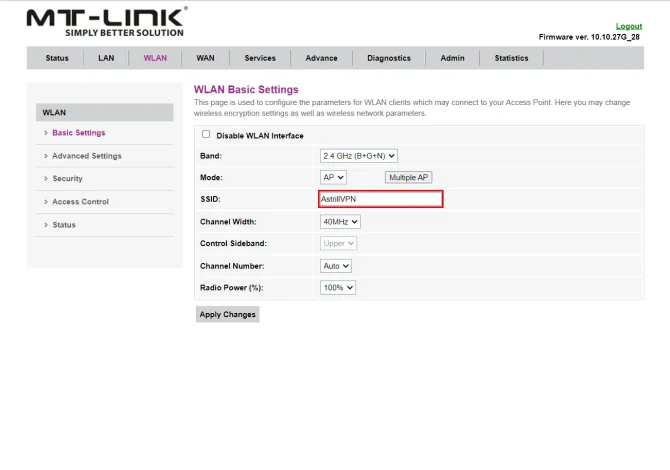Click the MT-LINK logo
Image resolution: width=670 pixels, height=470 pixels.
coord(106,22)
